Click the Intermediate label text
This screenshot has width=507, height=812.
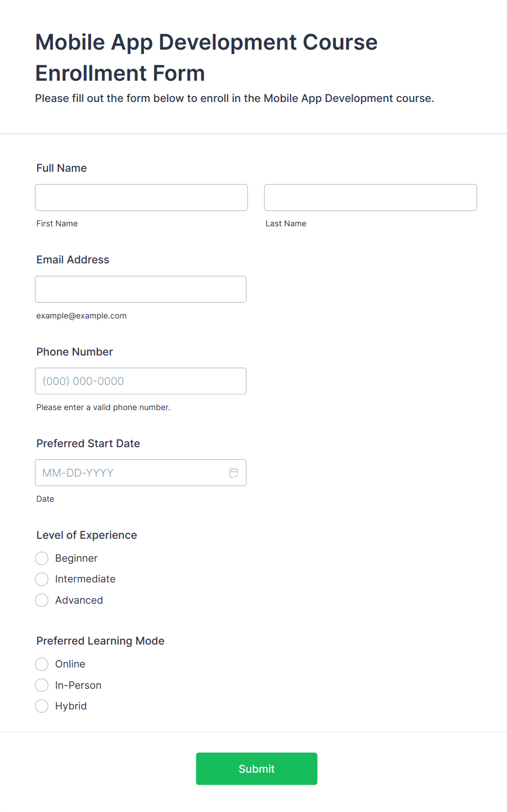tap(85, 579)
